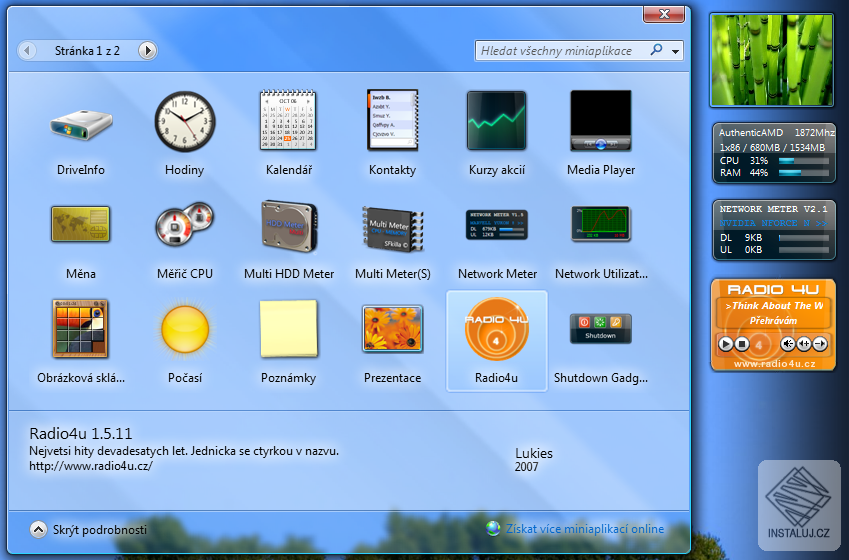
Task: Select the Media Player gadget
Action: 600,122
